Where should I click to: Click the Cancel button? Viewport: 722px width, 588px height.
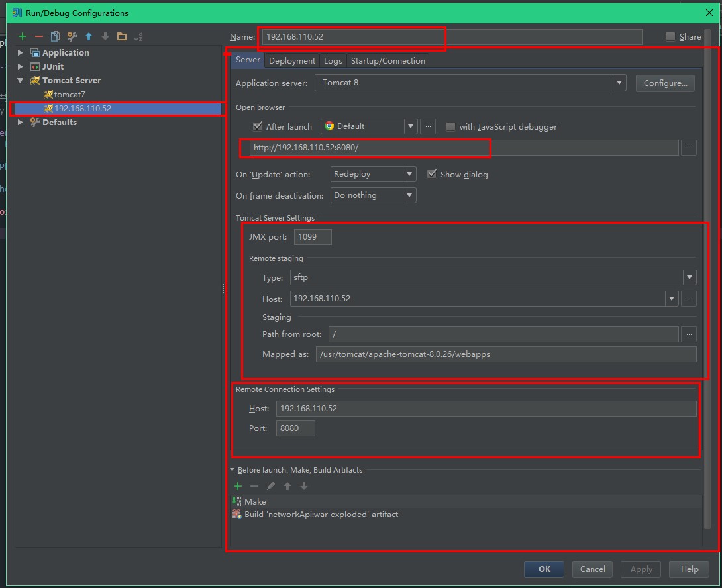point(592,569)
